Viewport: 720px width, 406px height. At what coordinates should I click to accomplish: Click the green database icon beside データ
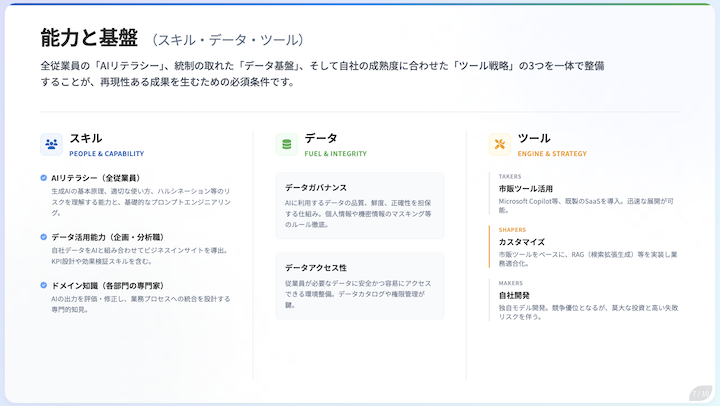[287, 144]
